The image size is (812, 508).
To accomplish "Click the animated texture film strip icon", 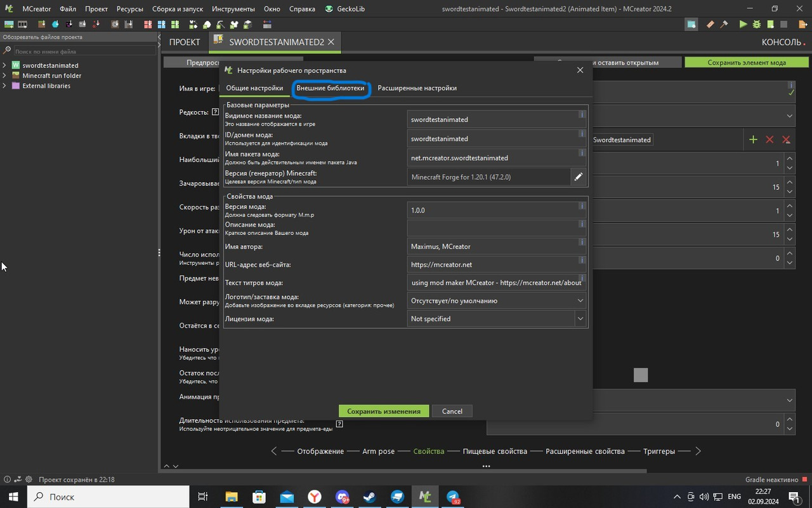I will pyautogui.click(x=22, y=25).
